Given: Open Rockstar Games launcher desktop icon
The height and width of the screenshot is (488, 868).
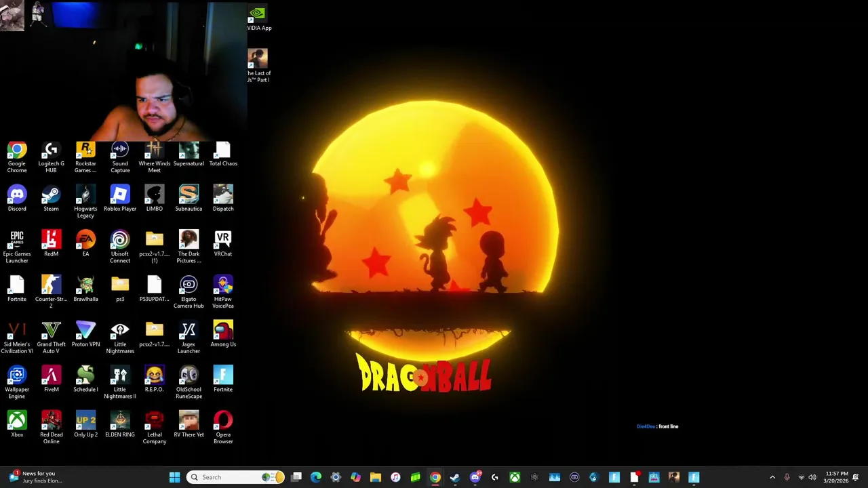Looking at the screenshot, I should pos(85,157).
